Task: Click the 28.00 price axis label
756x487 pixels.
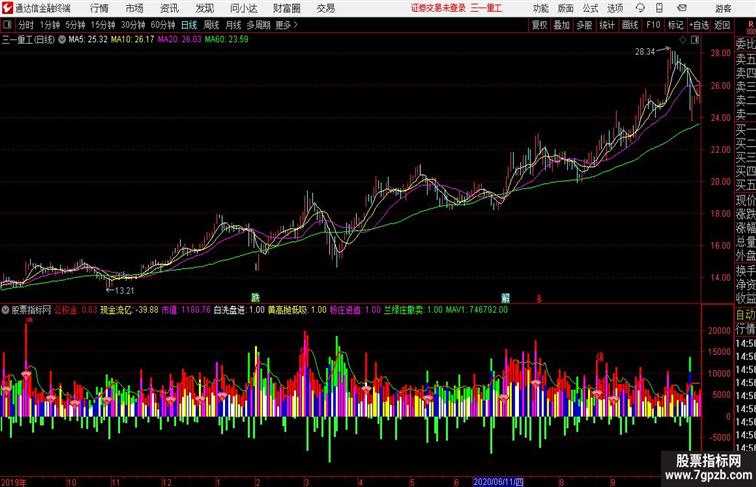Action: [720, 53]
